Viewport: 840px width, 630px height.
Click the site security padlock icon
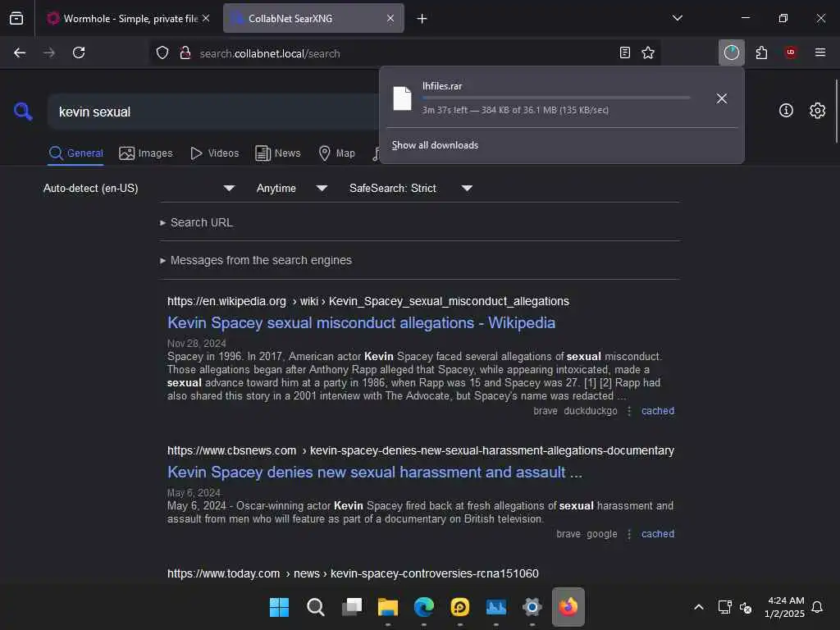coord(185,53)
